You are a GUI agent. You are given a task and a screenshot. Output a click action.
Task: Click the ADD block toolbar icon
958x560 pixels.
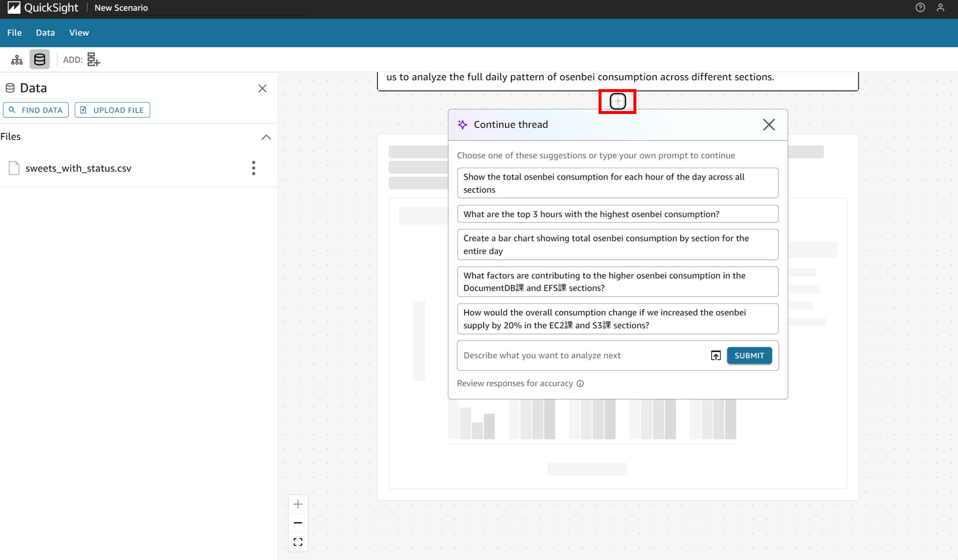click(94, 59)
